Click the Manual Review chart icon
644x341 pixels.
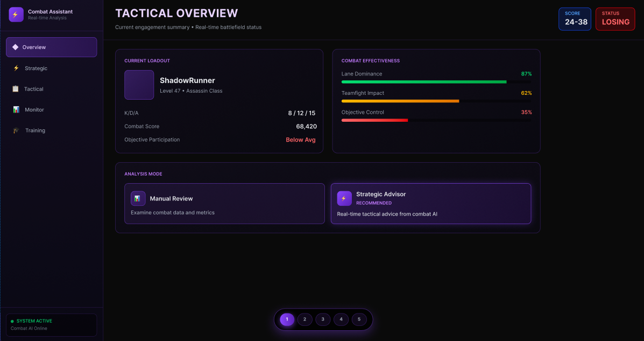coord(138,198)
